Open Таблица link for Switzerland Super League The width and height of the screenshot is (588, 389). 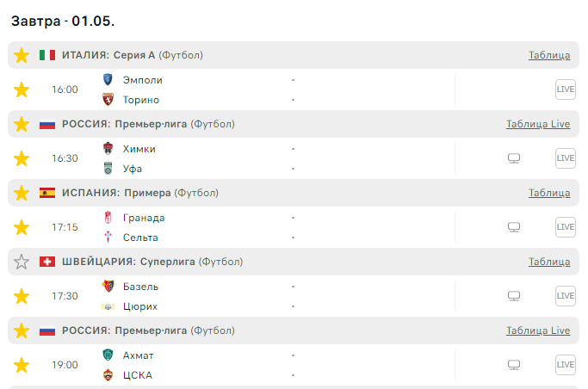549,262
